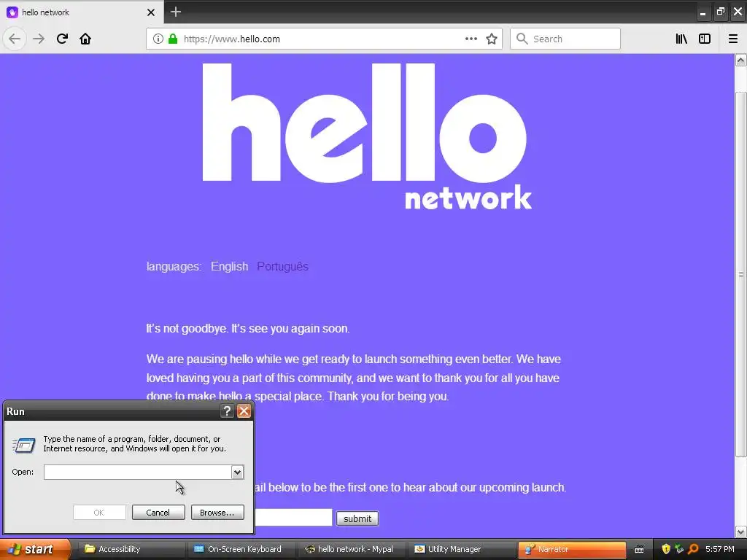
Task: Show site information icon in address bar
Action: coord(158,39)
